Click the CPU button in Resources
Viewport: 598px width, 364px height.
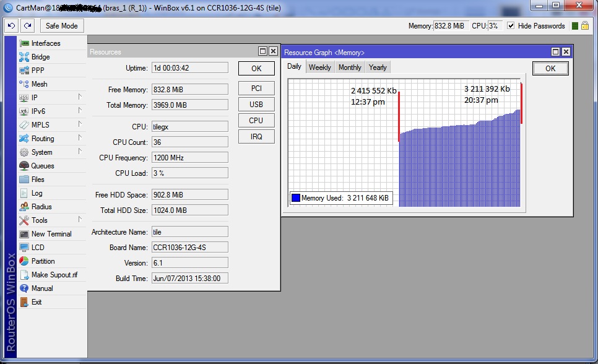pos(256,120)
